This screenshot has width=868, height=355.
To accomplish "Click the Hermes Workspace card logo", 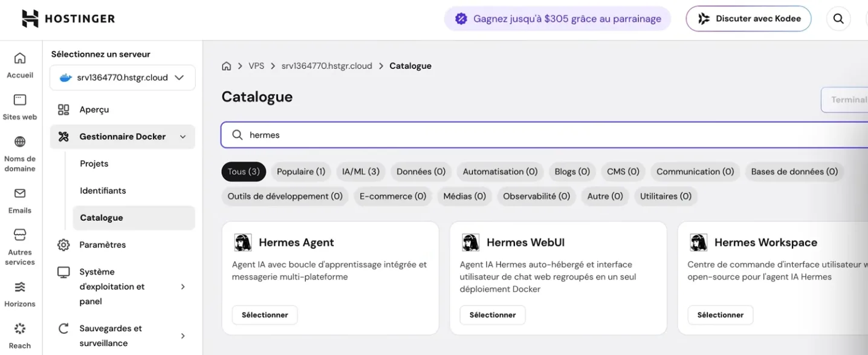I will tap(699, 243).
